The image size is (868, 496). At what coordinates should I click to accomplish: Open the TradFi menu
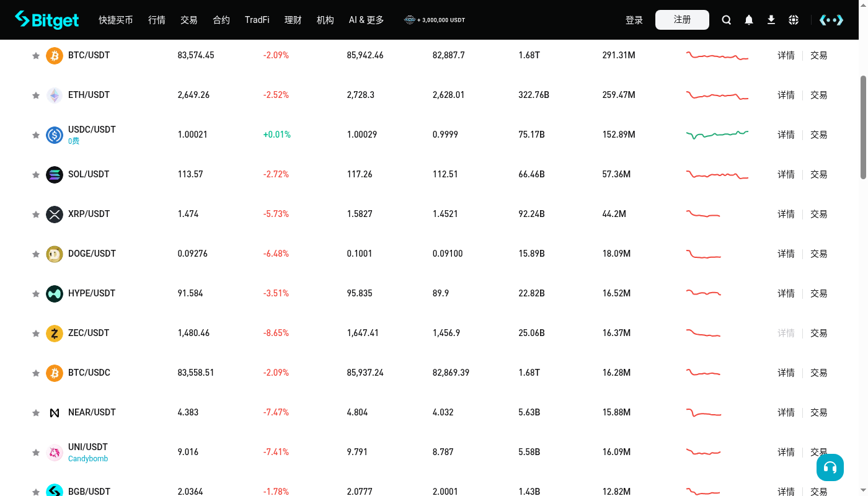click(257, 20)
